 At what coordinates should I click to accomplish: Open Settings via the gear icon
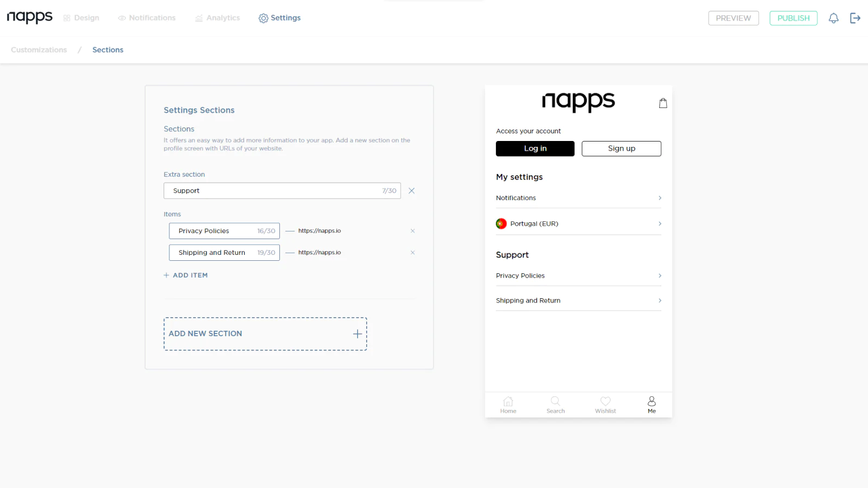[x=263, y=18]
